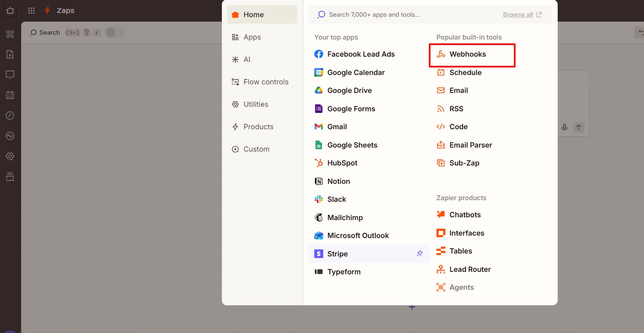
Task: Select Webhooks from built-in tools
Action: coord(467,54)
